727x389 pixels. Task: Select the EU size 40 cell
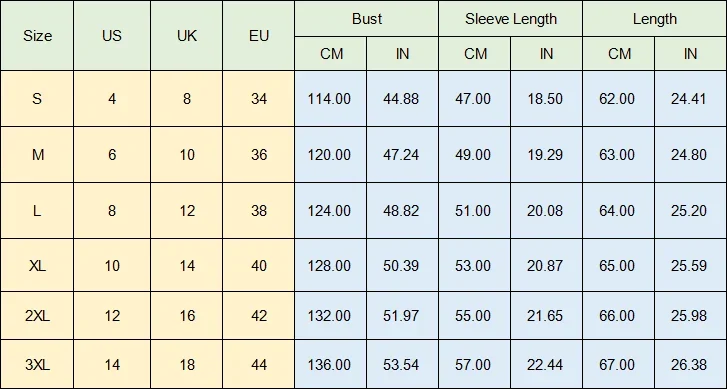pyautogui.click(x=259, y=266)
